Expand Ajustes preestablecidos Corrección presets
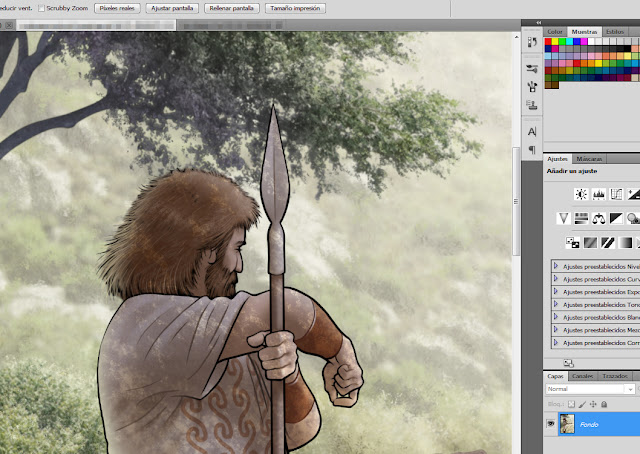 [x=556, y=343]
